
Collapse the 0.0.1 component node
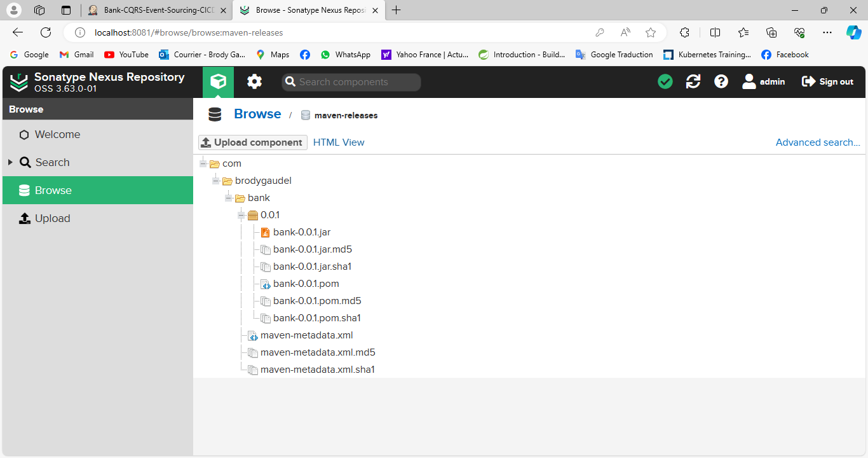[x=241, y=215]
